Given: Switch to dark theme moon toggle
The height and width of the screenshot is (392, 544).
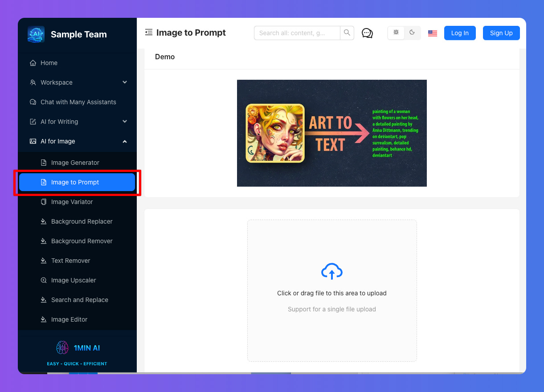Looking at the screenshot, I should point(412,33).
